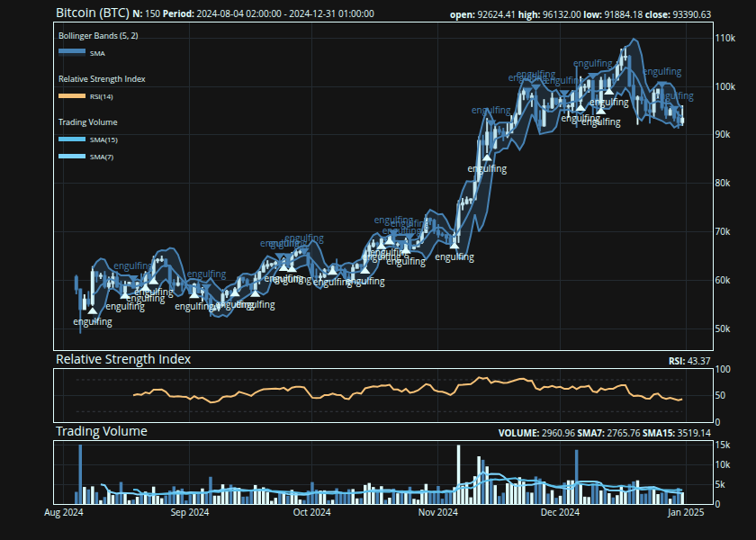The image size is (756, 540).
Task: Click the Period date range text
Action: [270, 14]
